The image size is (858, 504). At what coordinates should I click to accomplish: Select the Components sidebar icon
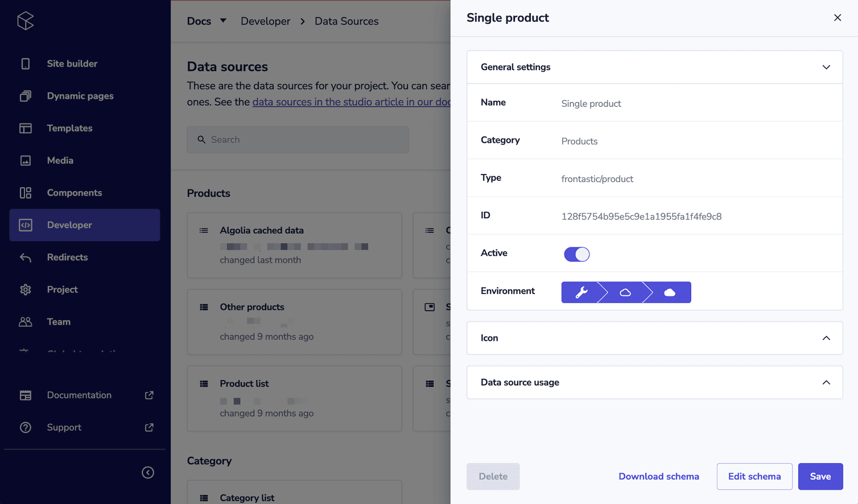25,192
